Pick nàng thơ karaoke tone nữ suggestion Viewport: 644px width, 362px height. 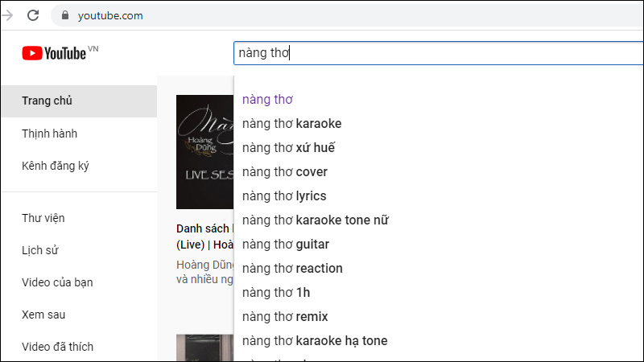[438, 220]
